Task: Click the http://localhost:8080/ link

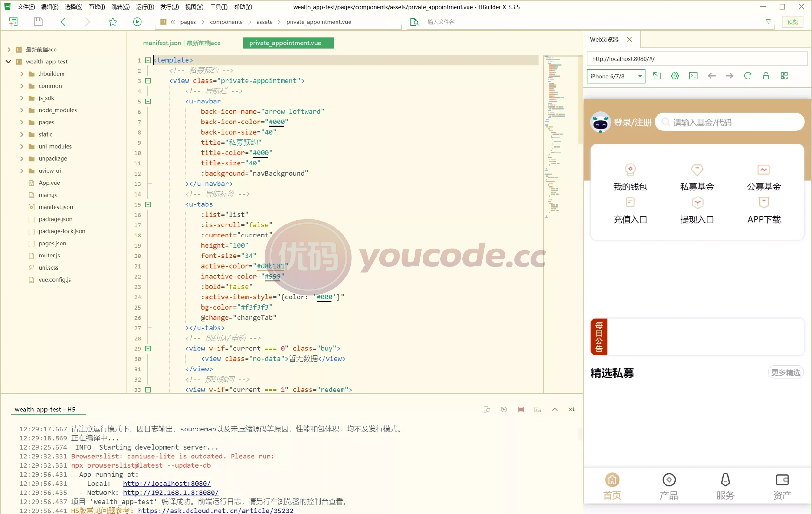Action: (x=167, y=483)
